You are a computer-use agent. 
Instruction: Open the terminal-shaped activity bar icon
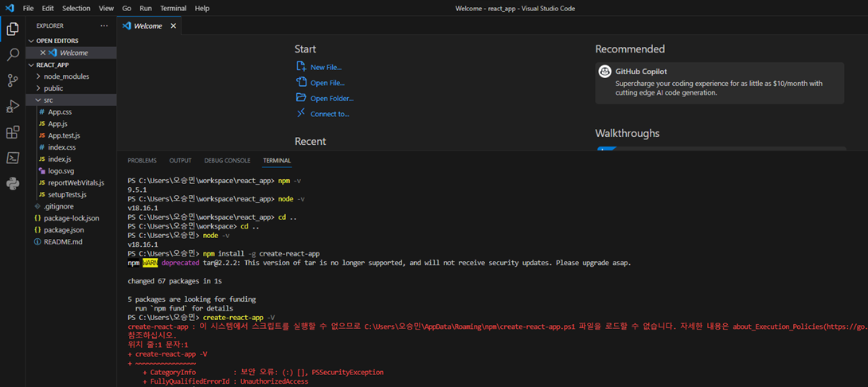(x=12, y=158)
